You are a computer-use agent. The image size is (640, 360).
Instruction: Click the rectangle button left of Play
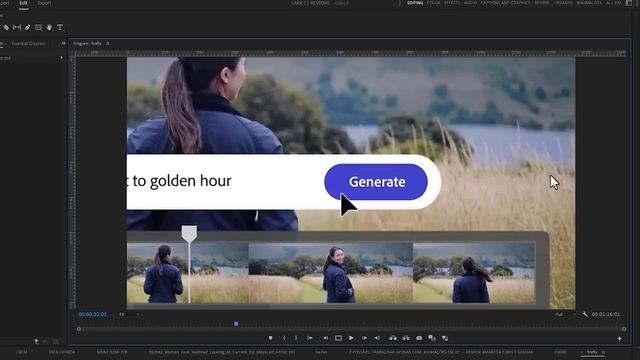[x=338, y=338]
